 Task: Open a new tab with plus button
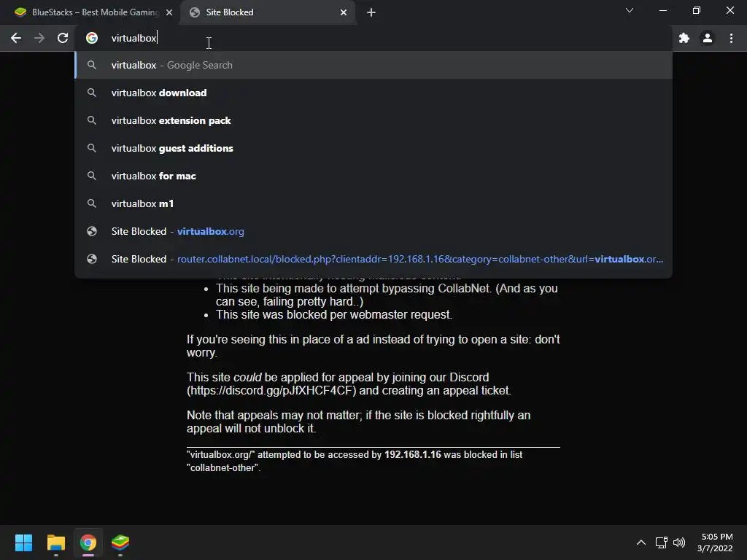(x=371, y=12)
